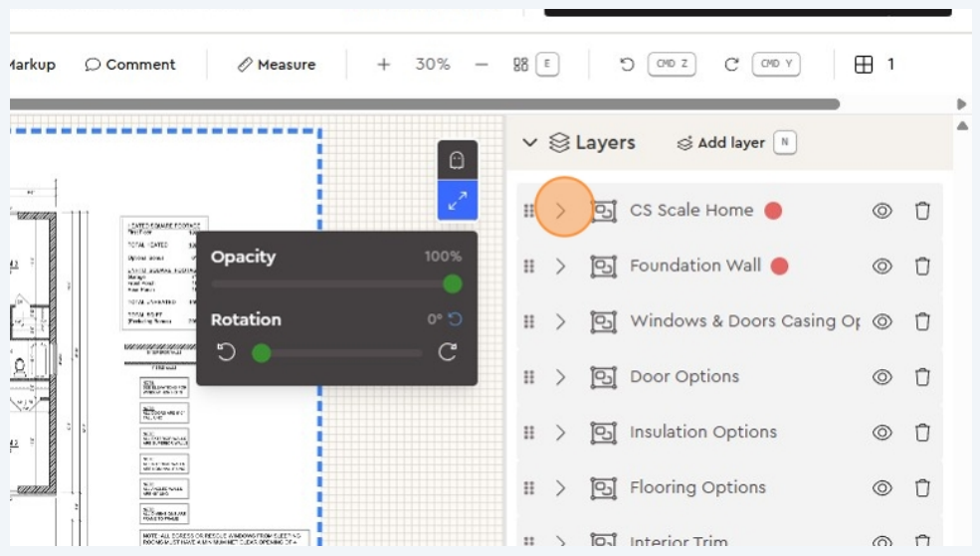Rotate the plan counterclockwise
This screenshot has width=980, height=556.
pyautogui.click(x=227, y=352)
